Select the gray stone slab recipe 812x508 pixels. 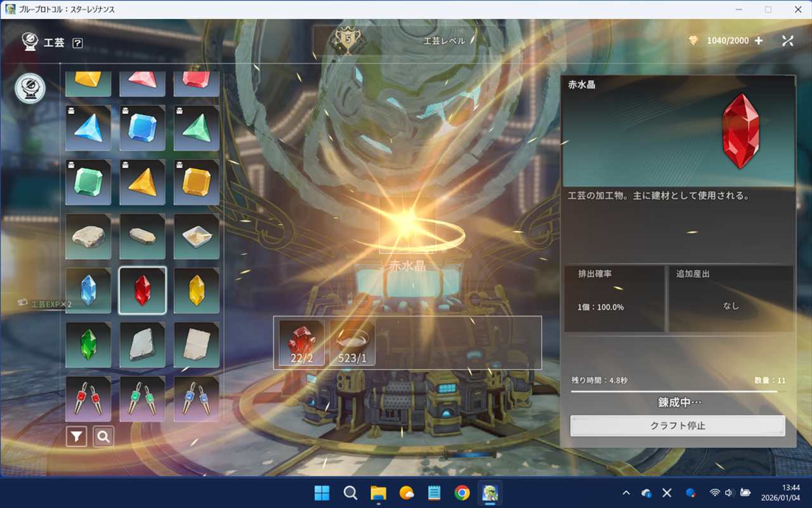(x=143, y=345)
